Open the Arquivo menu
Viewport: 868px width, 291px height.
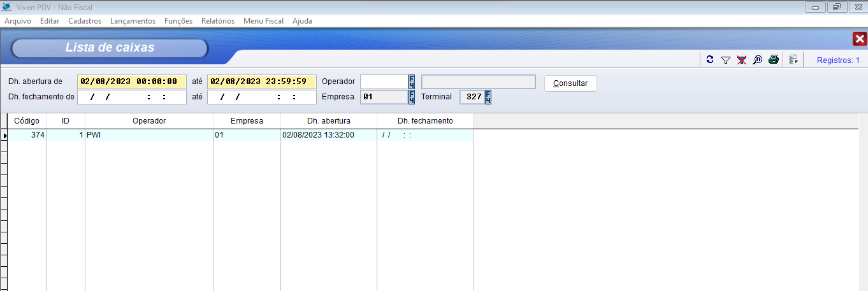[18, 21]
